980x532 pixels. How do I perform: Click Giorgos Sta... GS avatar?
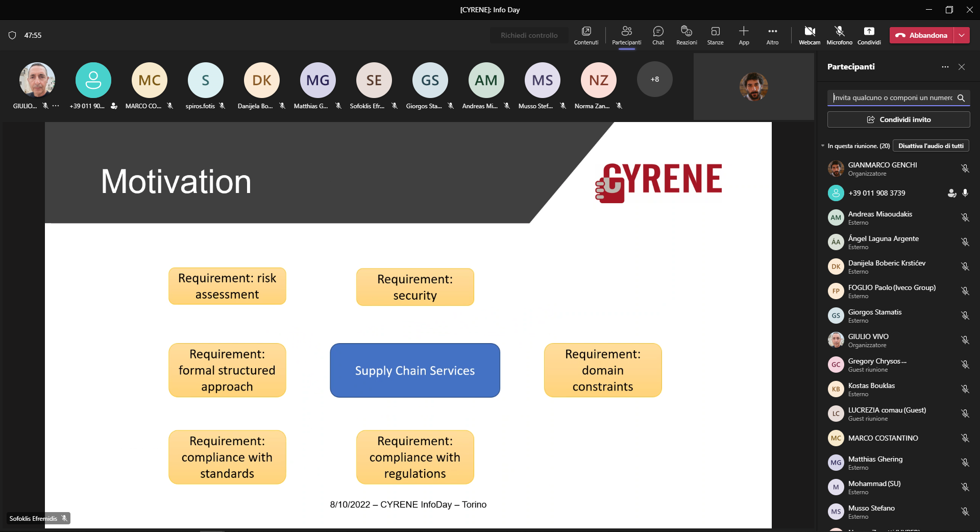tap(430, 80)
